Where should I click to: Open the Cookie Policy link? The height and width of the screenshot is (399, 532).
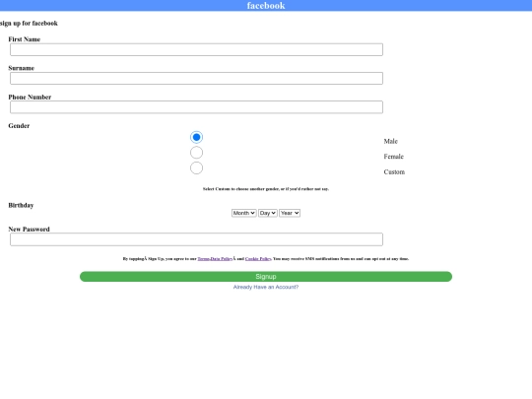[258, 259]
